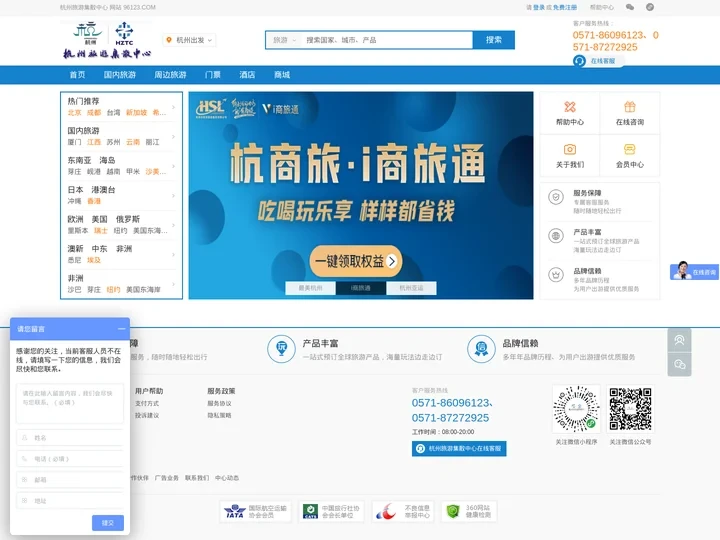Open 酒店 in the nav bar

coord(247,74)
